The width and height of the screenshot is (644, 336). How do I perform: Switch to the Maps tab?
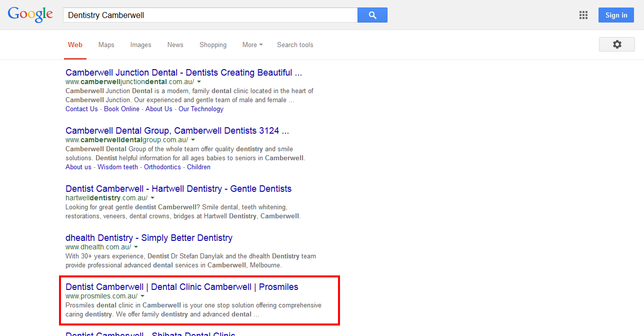click(106, 45)
